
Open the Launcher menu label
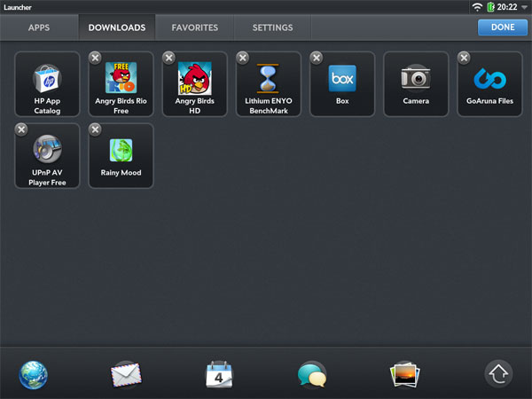(18, 7)
